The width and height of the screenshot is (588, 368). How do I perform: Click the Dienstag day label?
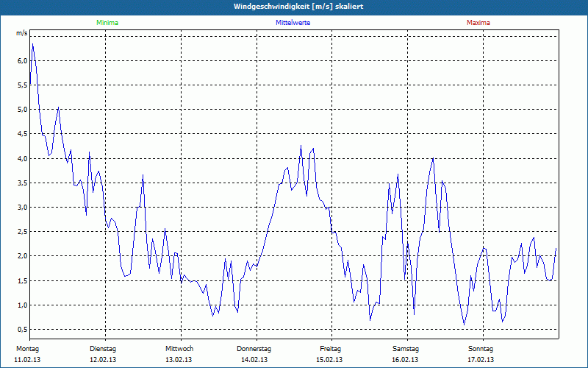(x=103, y=349)
